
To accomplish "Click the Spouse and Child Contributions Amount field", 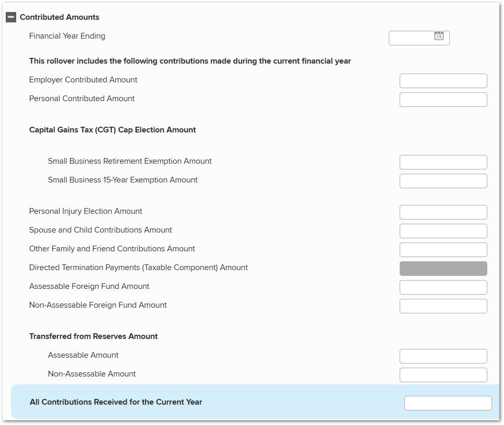I will coord(443,231).
